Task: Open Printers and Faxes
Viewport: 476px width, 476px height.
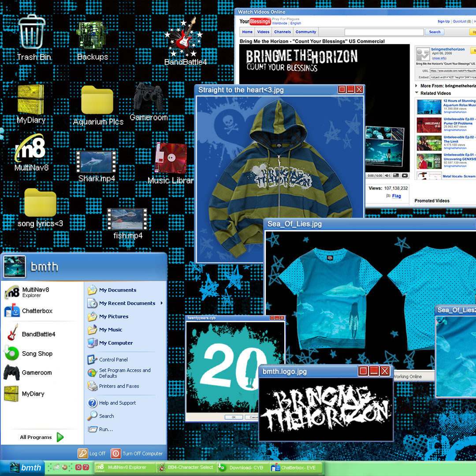Action: (113, 386)
